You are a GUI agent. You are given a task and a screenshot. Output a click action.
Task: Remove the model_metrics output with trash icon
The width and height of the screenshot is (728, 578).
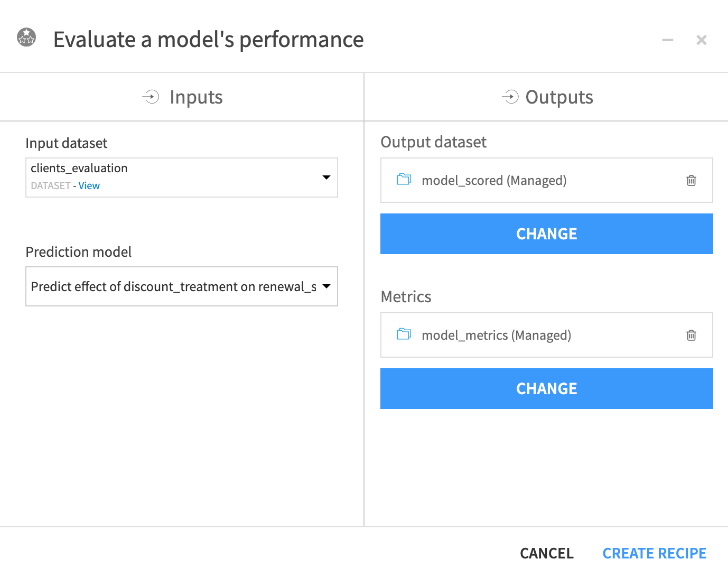click(x=691, y=335)
